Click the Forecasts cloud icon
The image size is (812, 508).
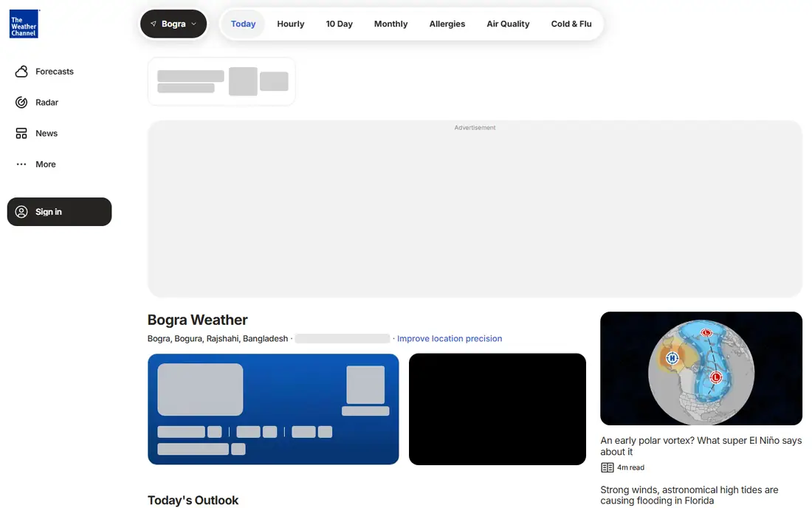pyautogui.click(x=21, y=72)
